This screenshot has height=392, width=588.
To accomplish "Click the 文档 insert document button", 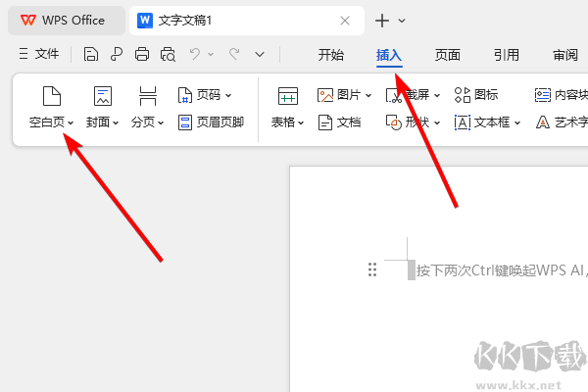I will 339,122.
